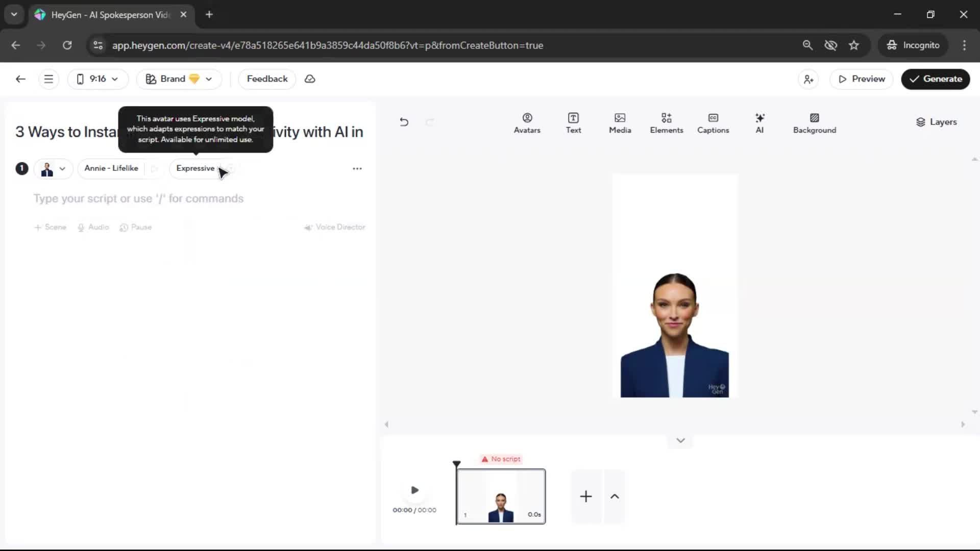
Task: Open the Captions tool
Action: pyautogui.click(x=713, y=123)
